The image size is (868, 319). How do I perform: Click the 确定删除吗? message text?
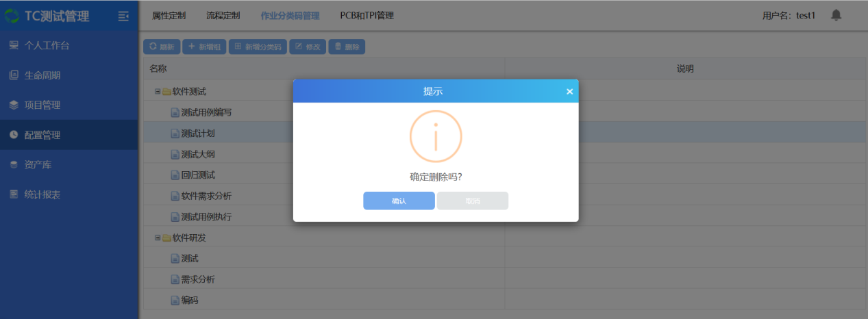436,176
